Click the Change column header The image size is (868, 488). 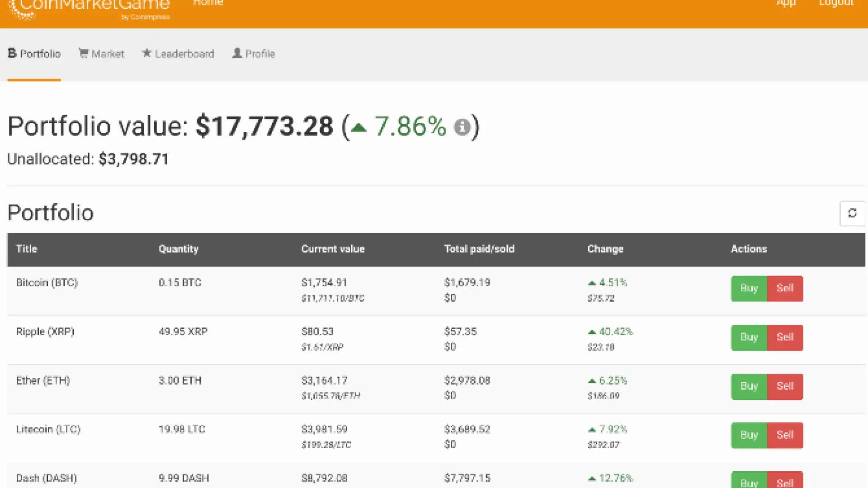605,249
